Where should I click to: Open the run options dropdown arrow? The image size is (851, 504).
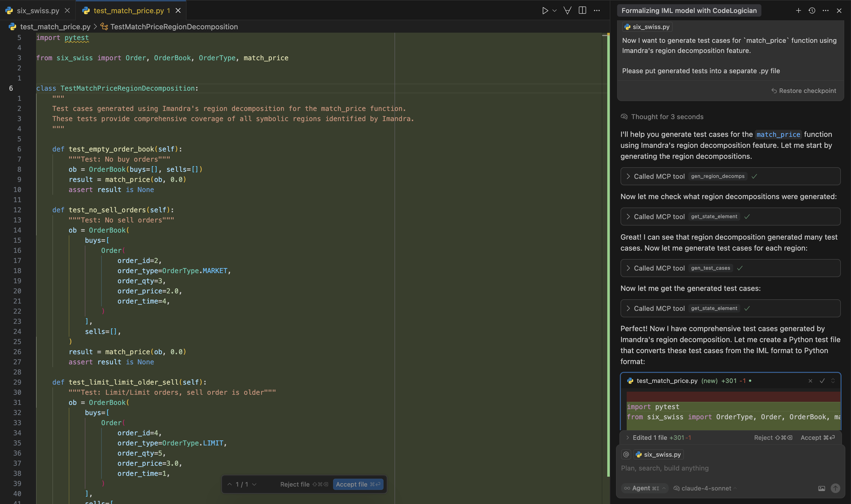coord(555,10)
